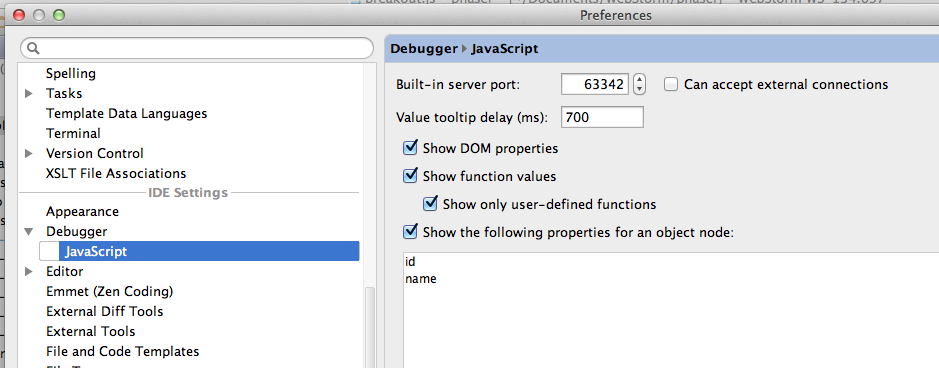Screen dimensions: 939x368
Task: Click the green zoom window button
Action: coord(59,16)
